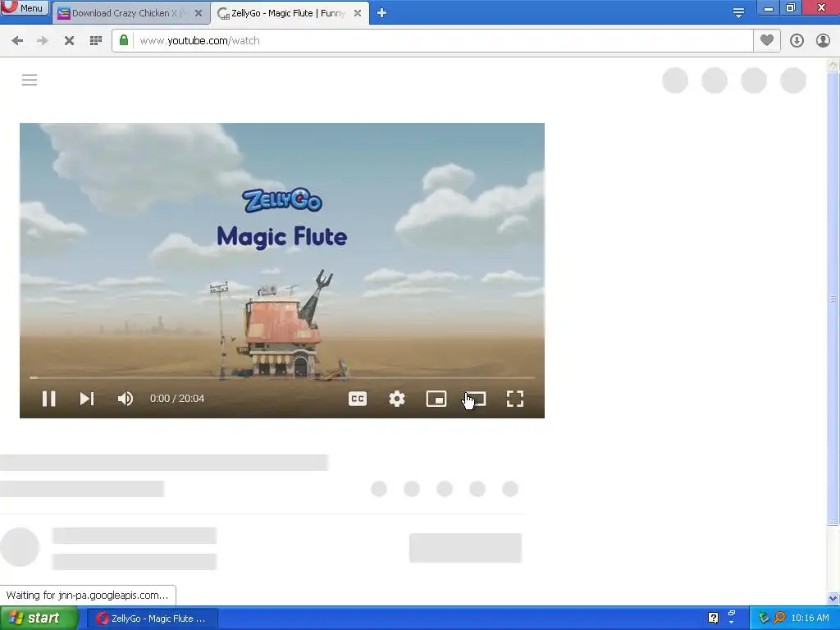Click scrollbar down arrow
The height and width of the screenshot is (630, 840).
pos(833,598)
